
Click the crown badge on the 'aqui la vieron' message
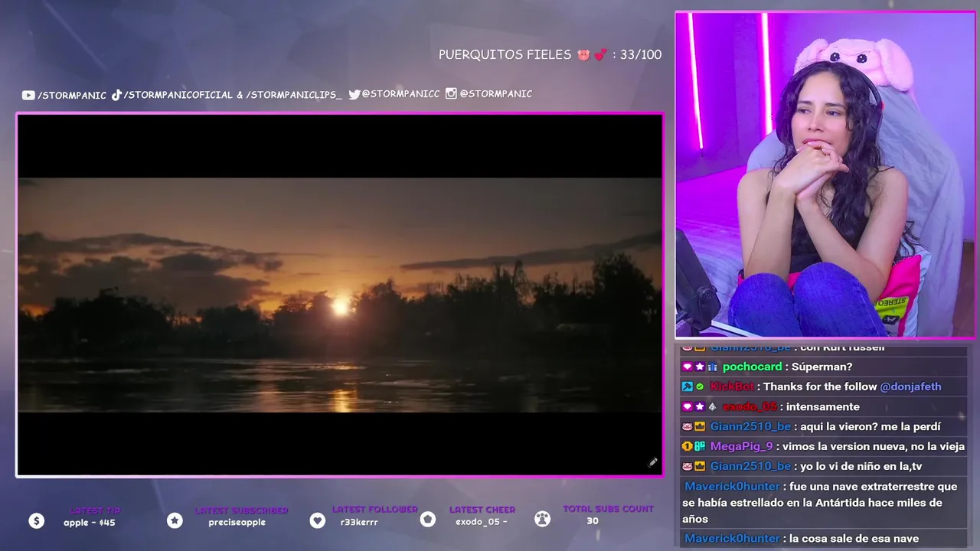coord(699,426)
